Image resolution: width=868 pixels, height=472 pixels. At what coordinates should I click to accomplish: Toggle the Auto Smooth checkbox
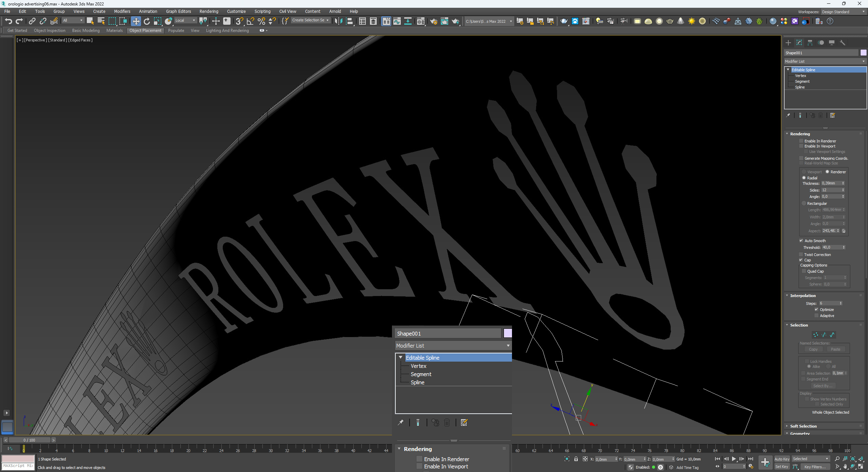(x=801, y=241)
